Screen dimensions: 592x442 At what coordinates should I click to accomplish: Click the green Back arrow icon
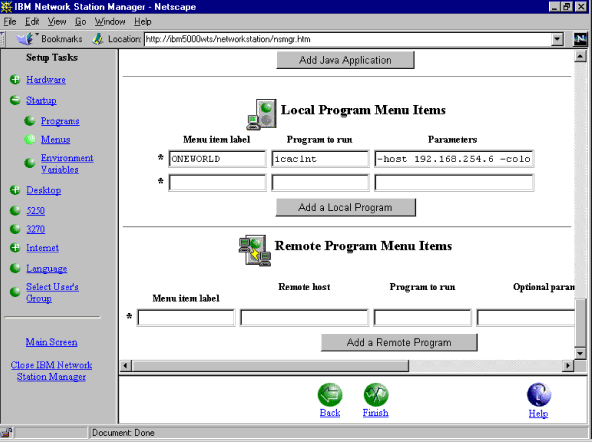point(330,395)
